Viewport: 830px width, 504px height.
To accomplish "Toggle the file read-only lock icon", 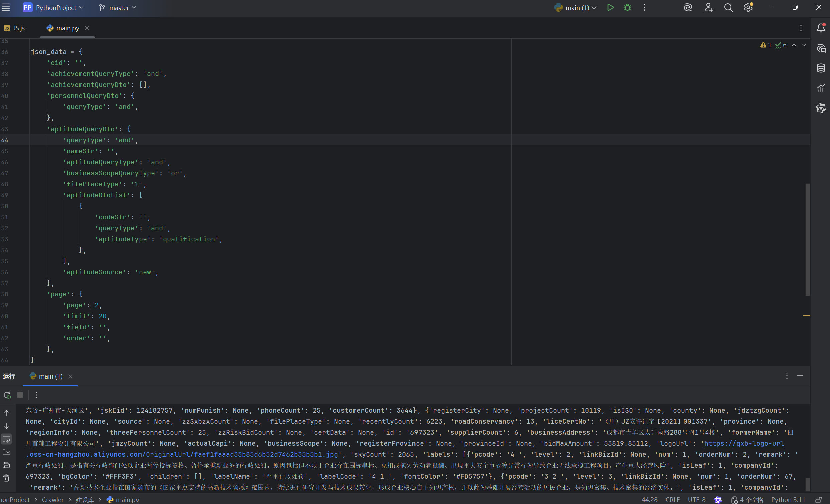I will (819, 500).
